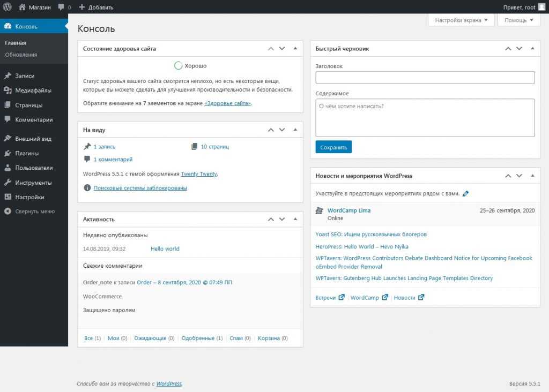This screenshot has height=392, width=549.
Task: Click the Свернуть меню collapse arrow icon
Action: click(8, 212)
